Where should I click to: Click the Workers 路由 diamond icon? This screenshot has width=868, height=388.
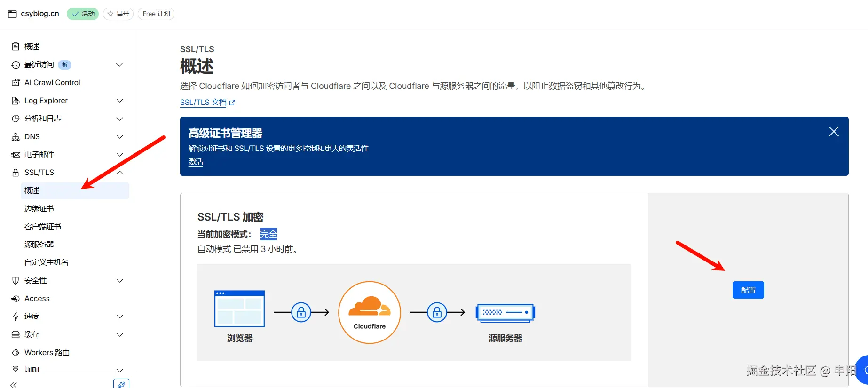16,353
